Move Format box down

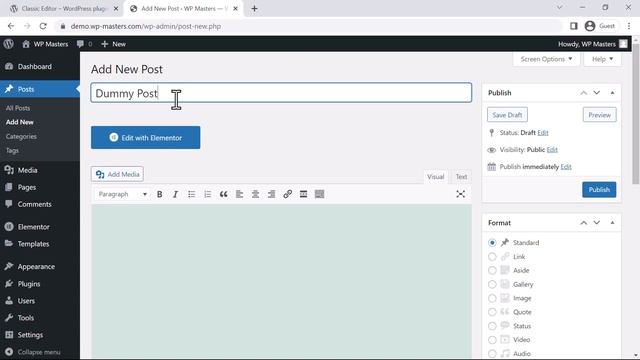tap(597, 223)
